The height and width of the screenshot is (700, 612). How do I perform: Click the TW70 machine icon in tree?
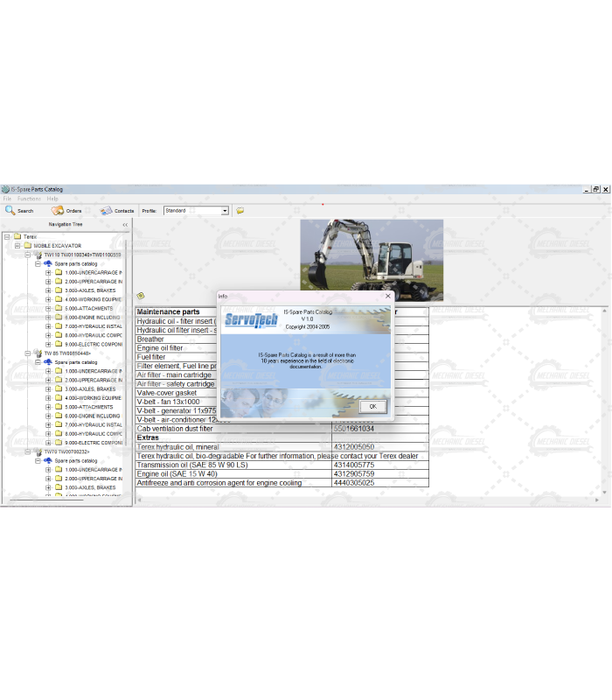pyautogui.click(x=38, y=451)
